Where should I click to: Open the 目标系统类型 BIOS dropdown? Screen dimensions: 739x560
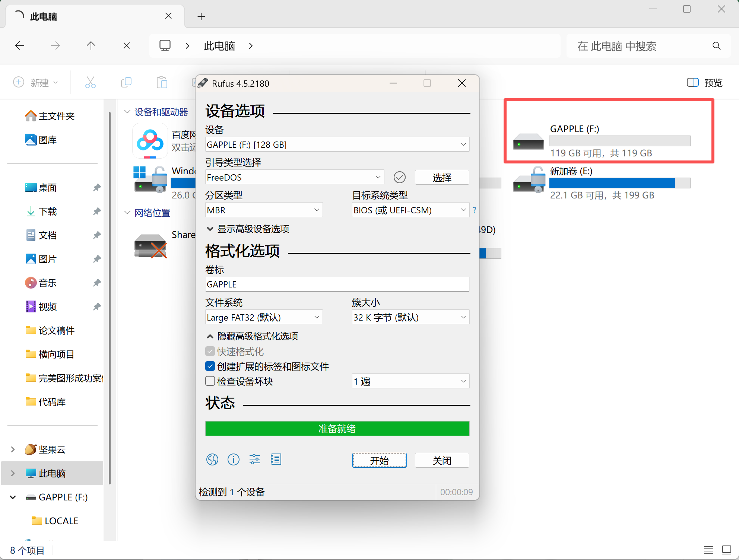(410, 210)
